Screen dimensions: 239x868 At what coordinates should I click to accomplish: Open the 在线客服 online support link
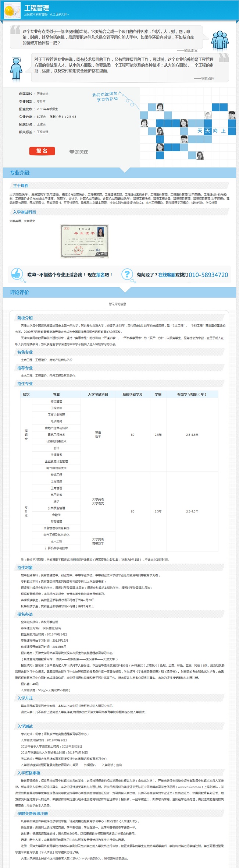(167, 275)
